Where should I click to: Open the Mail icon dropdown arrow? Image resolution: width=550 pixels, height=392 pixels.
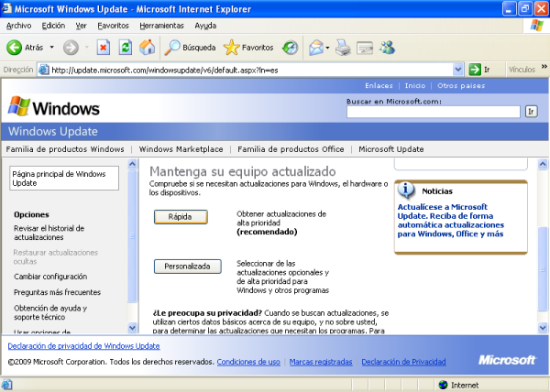(x=326, y=47)
